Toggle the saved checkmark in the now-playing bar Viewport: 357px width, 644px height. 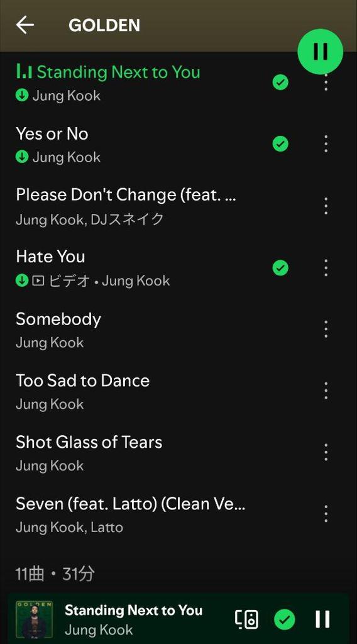pos(284,619)
